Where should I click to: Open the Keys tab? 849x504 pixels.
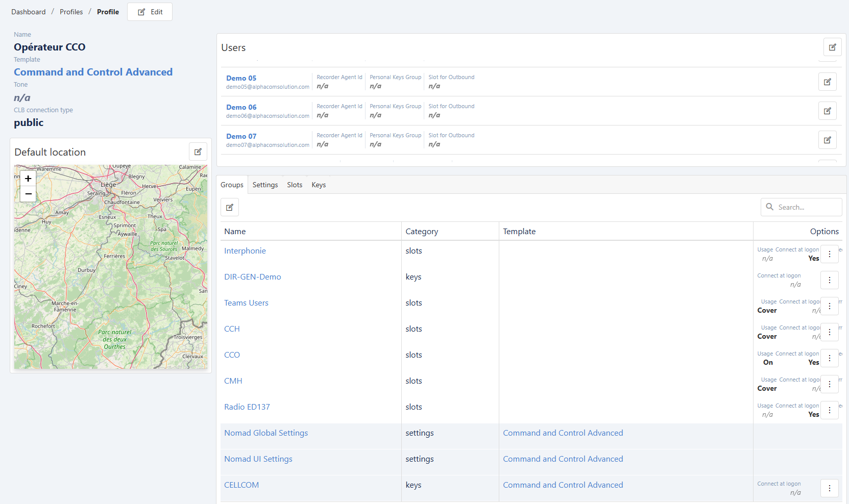(x=319, y=185)
